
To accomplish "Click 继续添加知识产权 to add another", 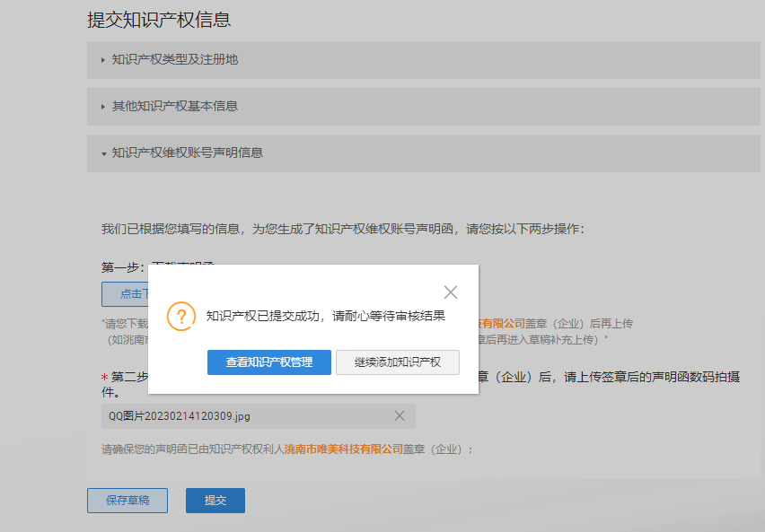I will [x=398, y=362].
